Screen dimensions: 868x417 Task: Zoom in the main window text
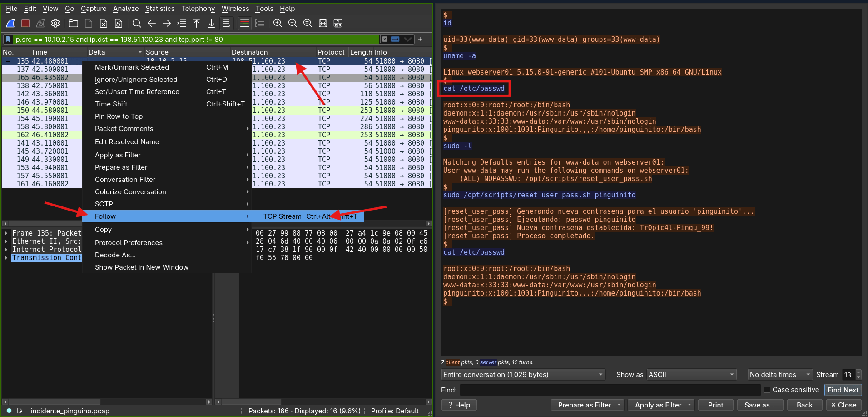(x=278, y=23)
